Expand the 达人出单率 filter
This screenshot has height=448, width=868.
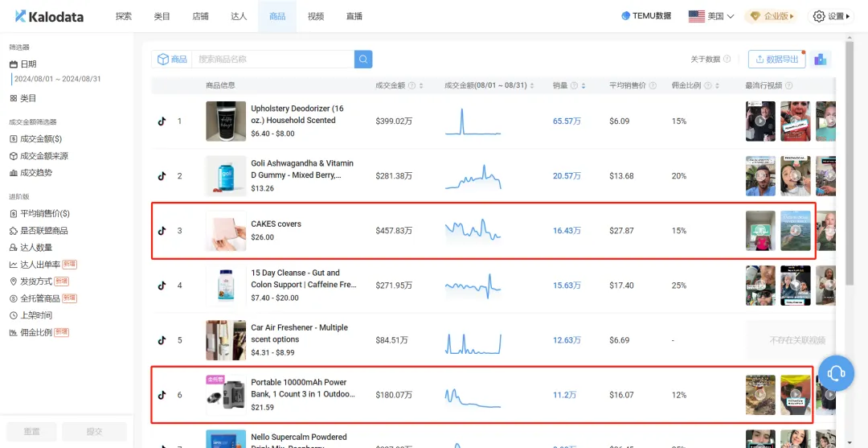coord(43,265)
